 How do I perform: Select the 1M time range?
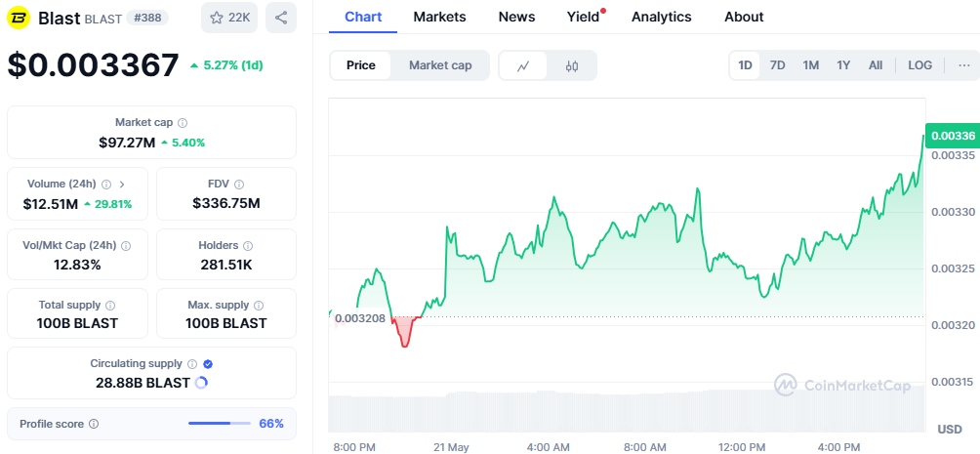click(x=810, y=65)
